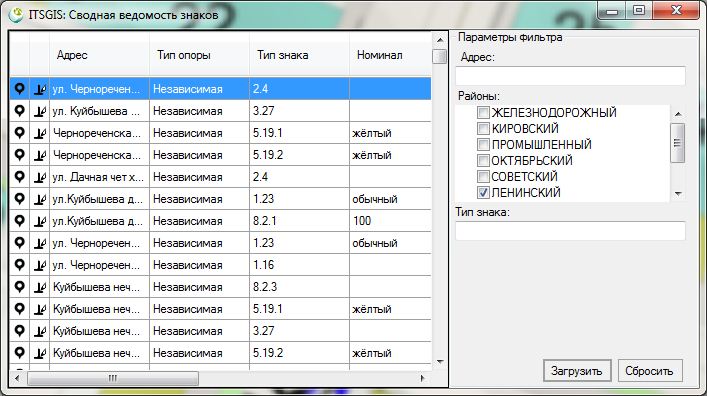Click the table vertical scrollbar thumb
Screen dimensions: 707x396
click(x=440, y=56)
